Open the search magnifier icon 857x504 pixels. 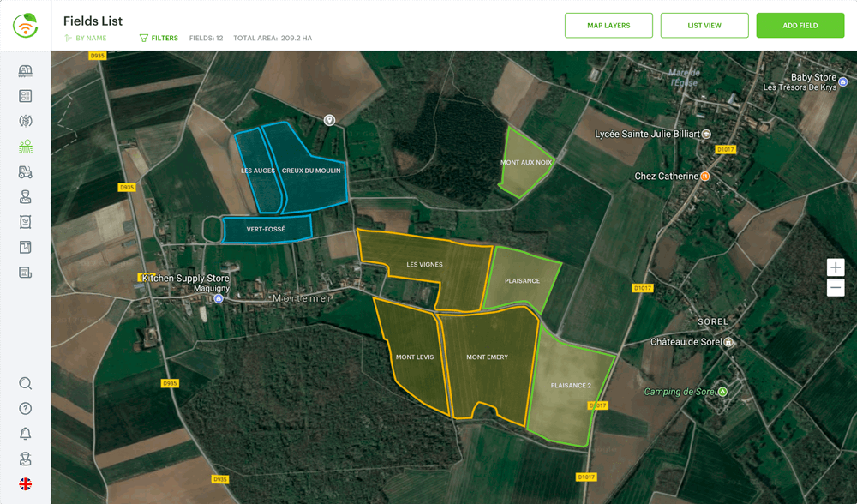tap(26, 383)
